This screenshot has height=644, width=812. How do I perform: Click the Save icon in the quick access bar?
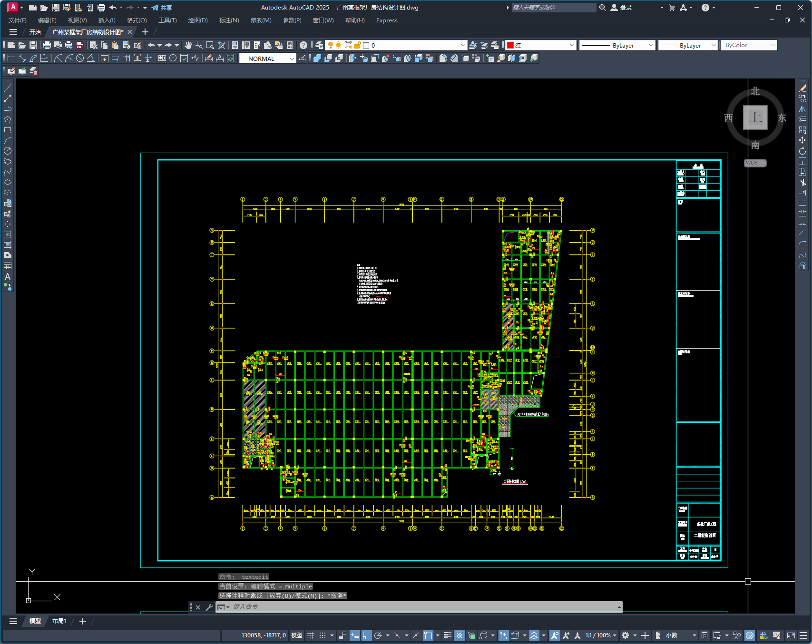[x=55, y=8]
